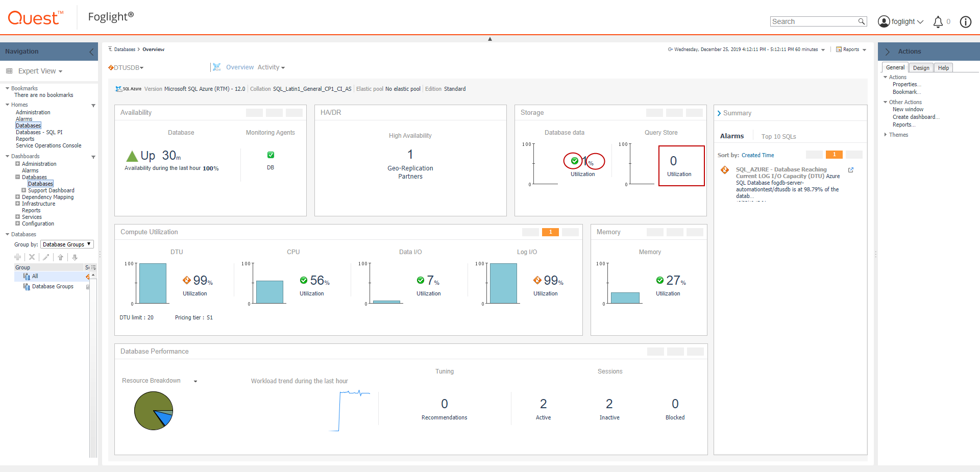Expand the Dependency Mapping node
Image resolution: width=980 pixels, height=472 pixels.
tap(17, 197)
